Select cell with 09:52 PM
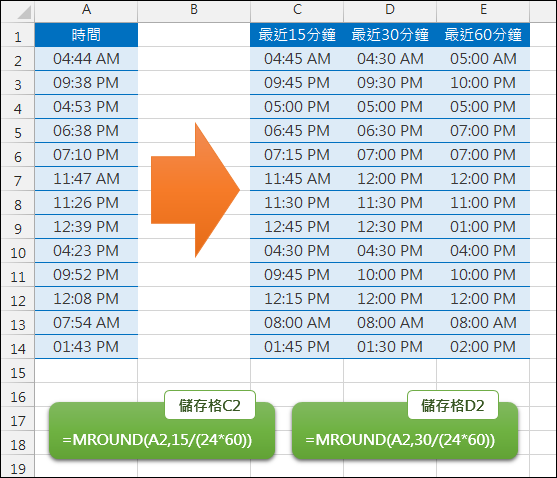 (86, 275)
